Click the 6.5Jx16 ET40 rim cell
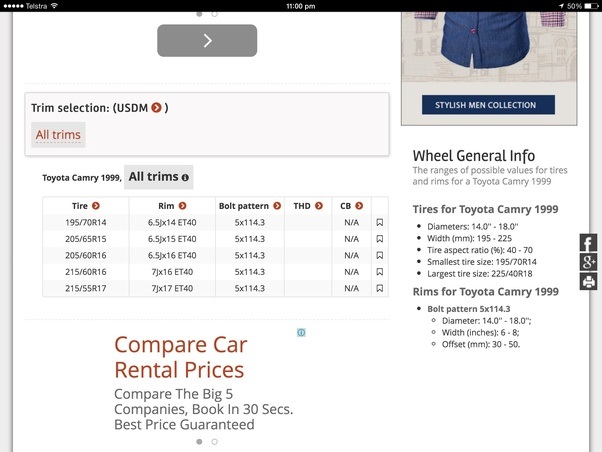 click(172, 255)
